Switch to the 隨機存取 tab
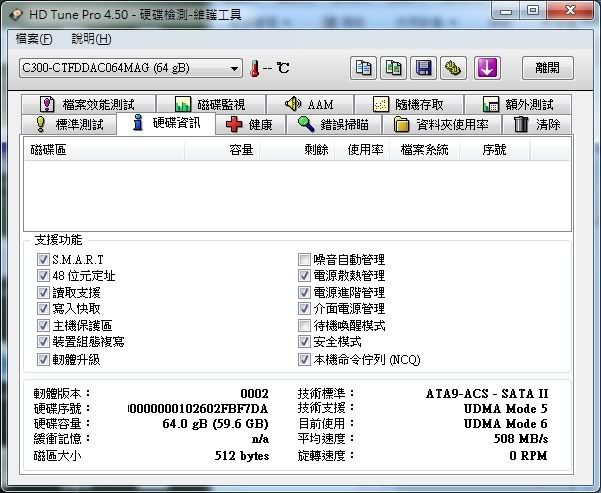601x493 pixels. 409,104
